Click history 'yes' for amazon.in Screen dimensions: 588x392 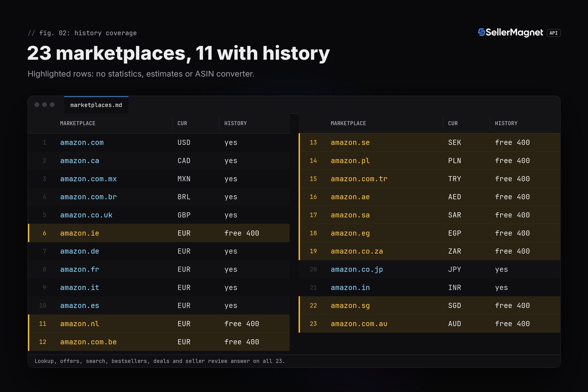[501, 288]
